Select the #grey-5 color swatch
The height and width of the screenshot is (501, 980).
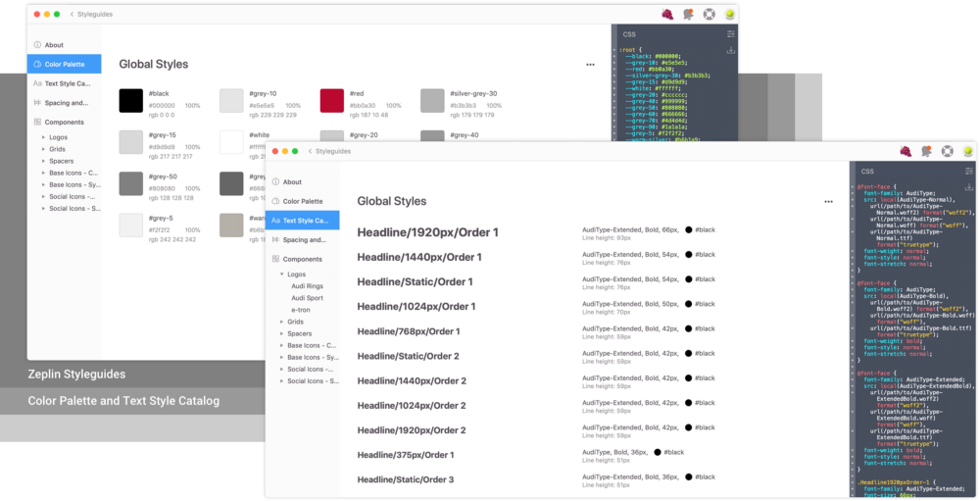click(131, 225)
